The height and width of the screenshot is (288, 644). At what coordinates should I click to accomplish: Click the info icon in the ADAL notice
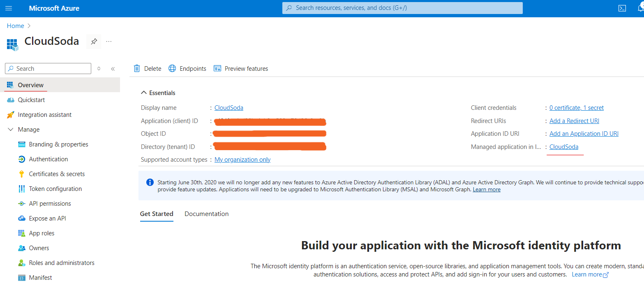tap(150, 182)
